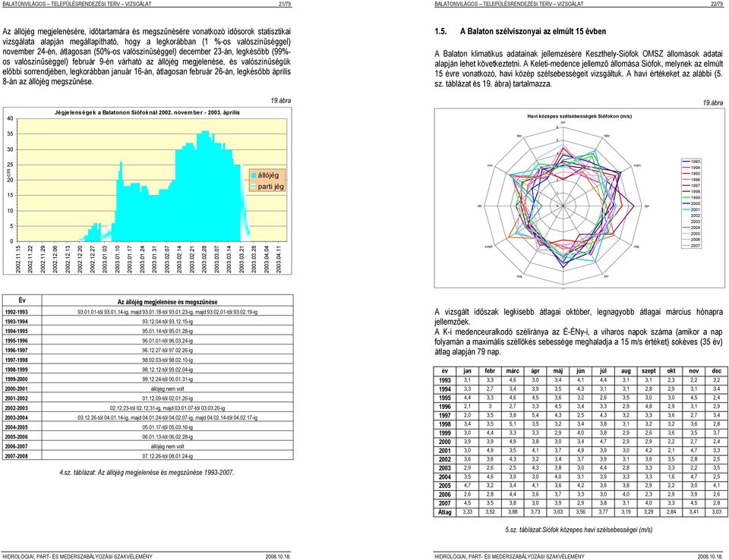
Task: Click the 'márc' column header
Action: click(513, 371)
